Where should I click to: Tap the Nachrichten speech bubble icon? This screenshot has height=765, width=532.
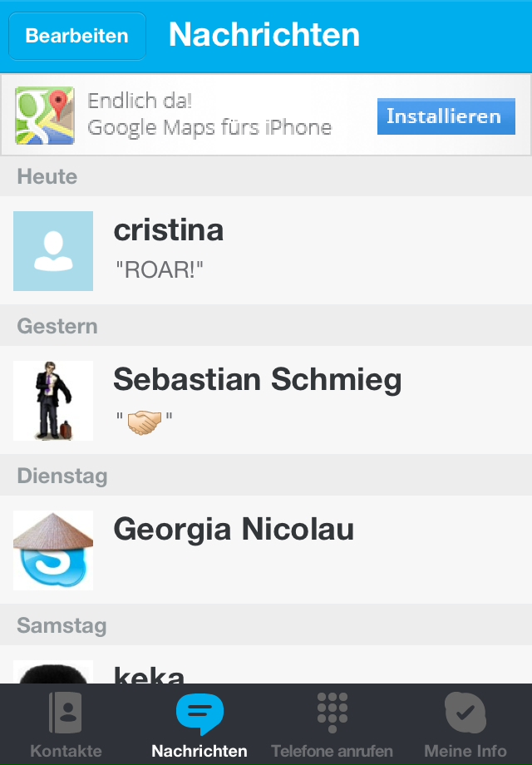click(199, 713)
